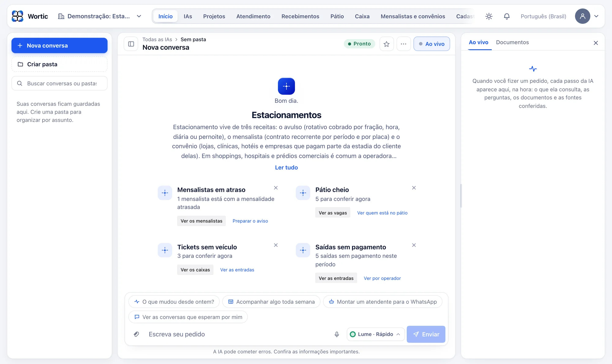Close the right Ao vivo panel
The height and width of the screenshot is (364, 612).
(596, 43)
